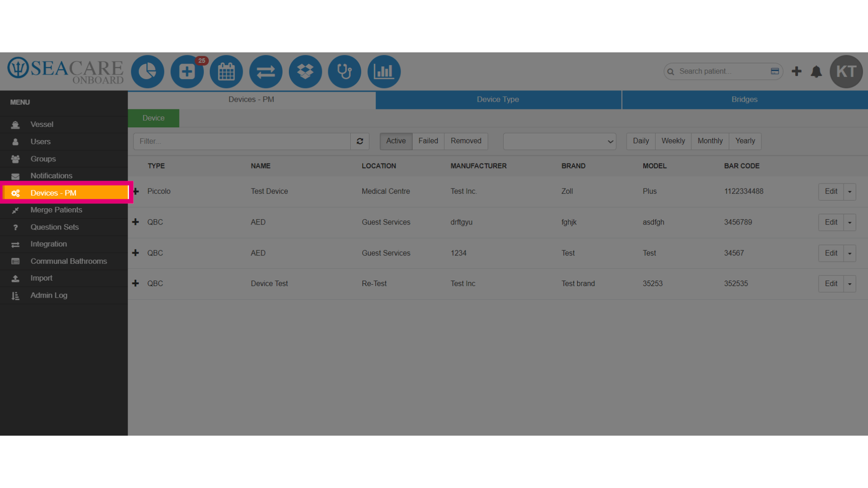Click the Admin Log sort icon in sidebar
This screenshot has width=868, height=488.
[x=15, y=296]
